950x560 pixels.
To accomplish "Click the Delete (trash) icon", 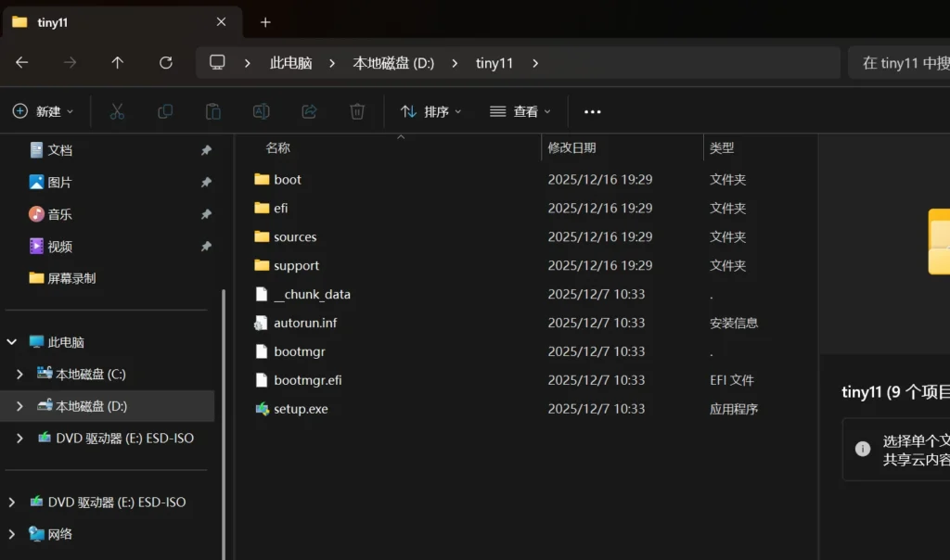I will pyautogui.click(x=357, y=111).
